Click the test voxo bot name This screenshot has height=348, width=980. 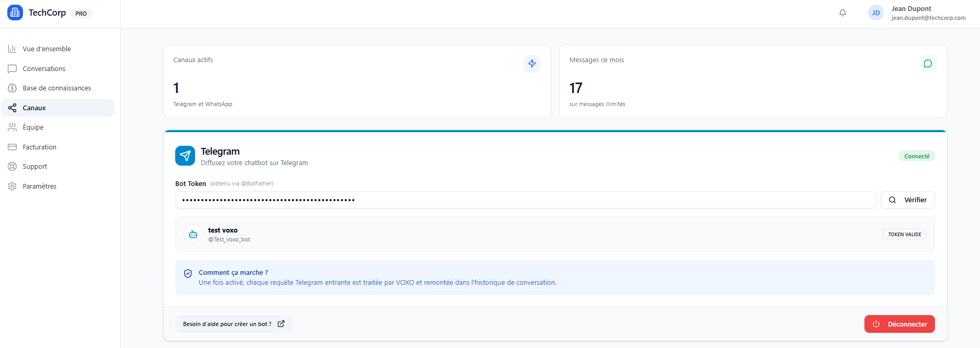[223, 230]
